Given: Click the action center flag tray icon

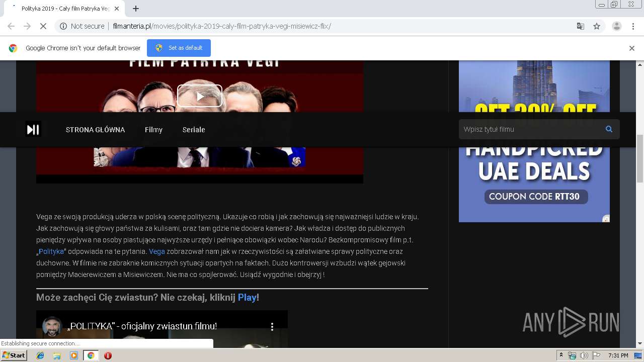Looking at the screenshot, I should tap(596, 355).
